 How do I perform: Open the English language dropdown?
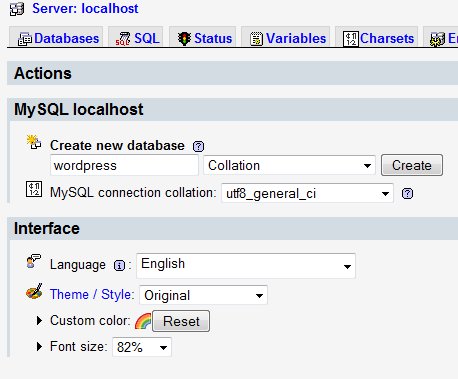(246, 266)
